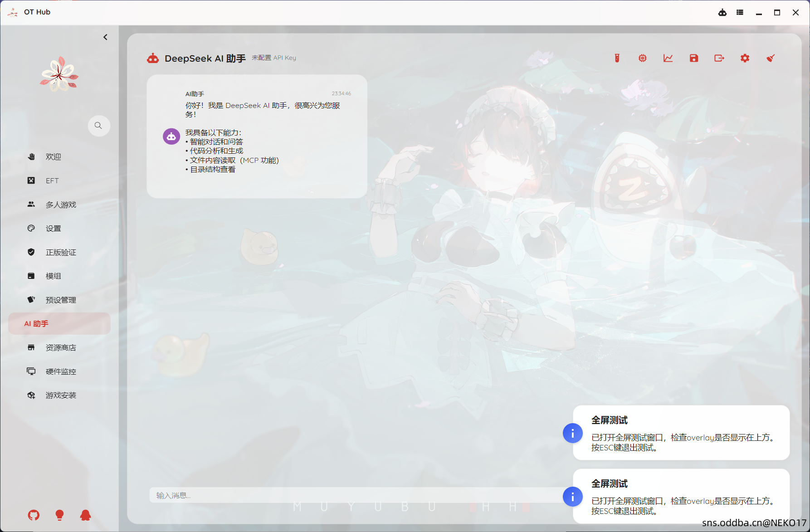Save the conversation with floppy disk icon
Viewport: 810px width, 532px height.
point(694,58)
